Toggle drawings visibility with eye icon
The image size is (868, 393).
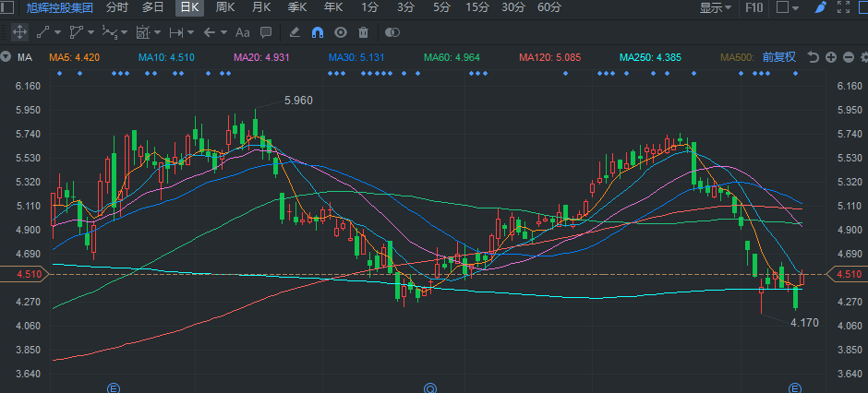point(341,32)
